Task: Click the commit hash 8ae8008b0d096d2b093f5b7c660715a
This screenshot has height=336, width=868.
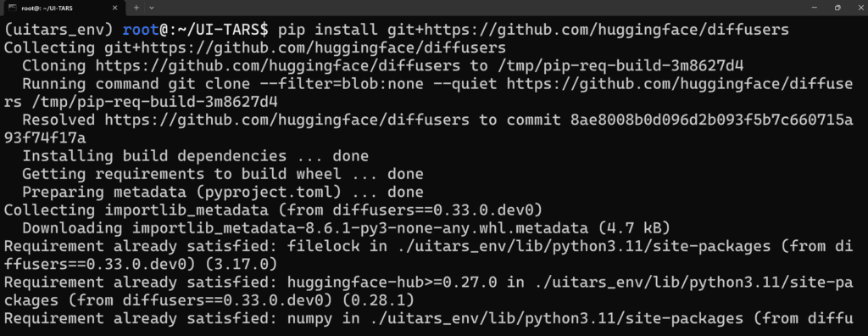Action: click(711, 120)
